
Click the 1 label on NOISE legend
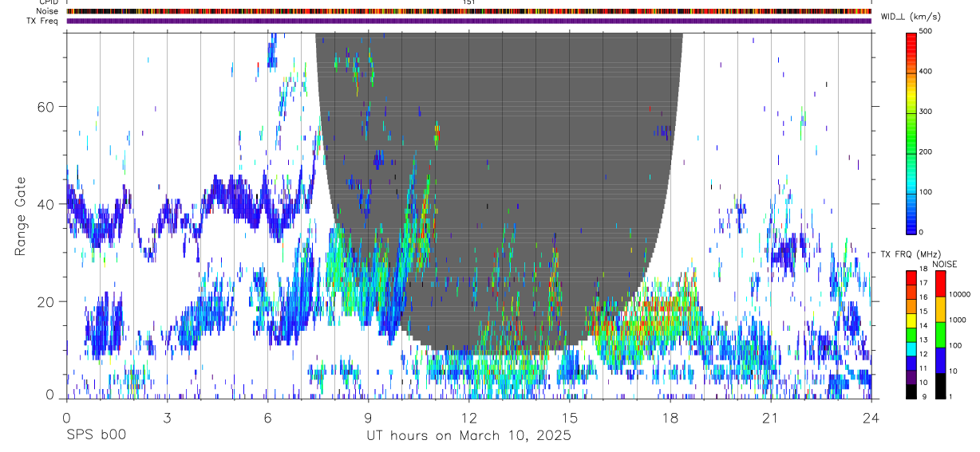pos(952,397)
